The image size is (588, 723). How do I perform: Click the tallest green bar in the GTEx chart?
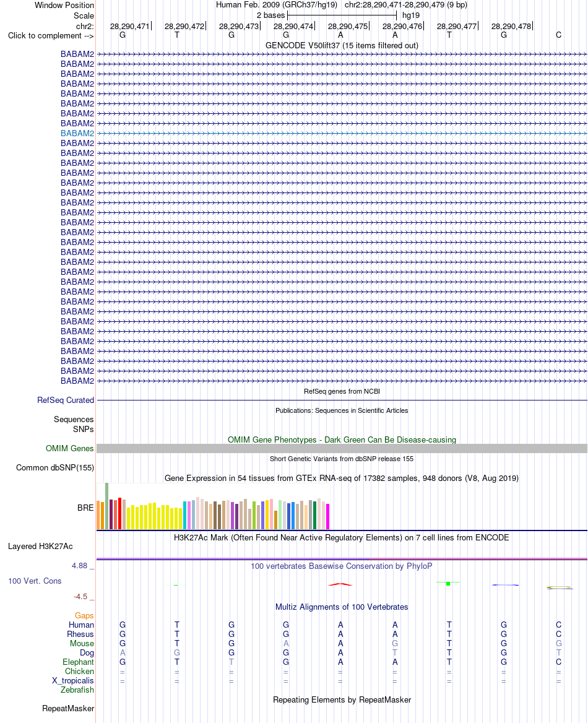point(107,506)
